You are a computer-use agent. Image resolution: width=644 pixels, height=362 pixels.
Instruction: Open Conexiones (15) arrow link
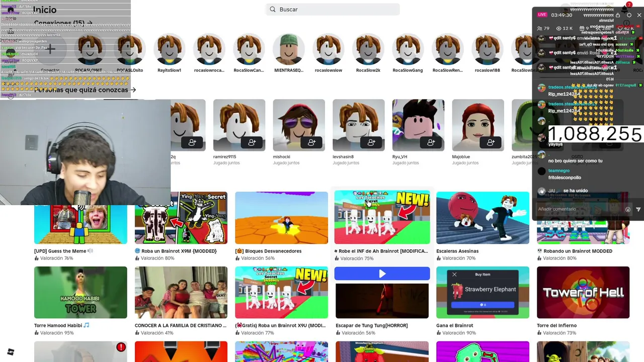coord(63,23)
